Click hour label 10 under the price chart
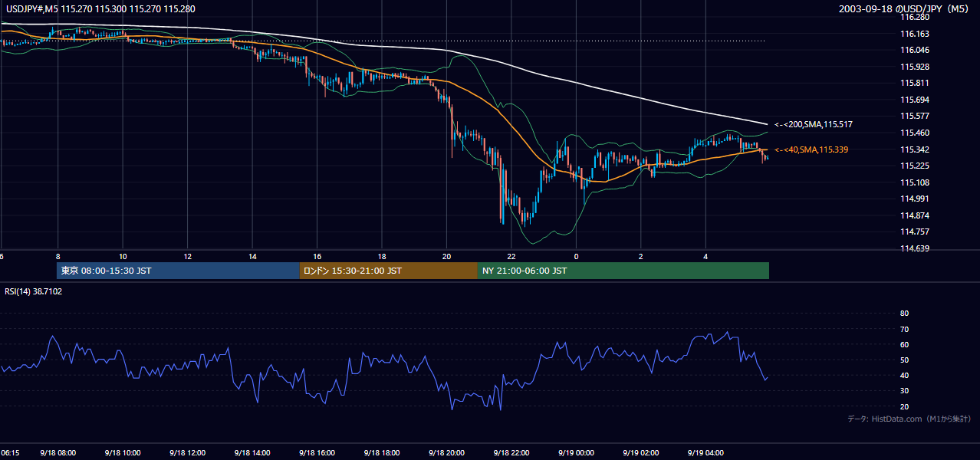Screen dimensions: 980x460 pos(123,257)
